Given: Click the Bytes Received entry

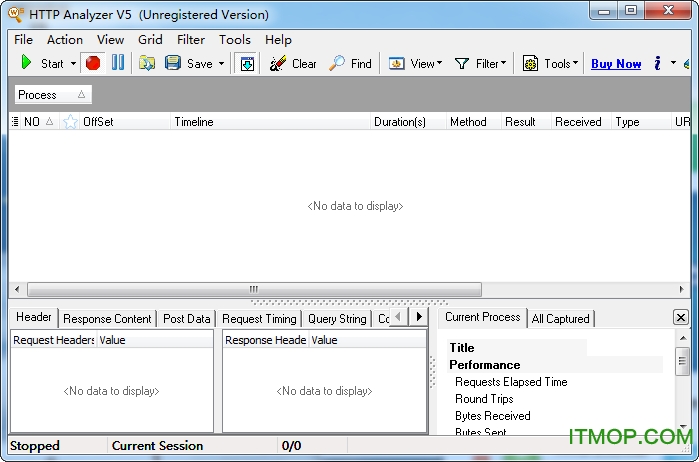Looking at the screenshot, I should [x=493, y=416].
